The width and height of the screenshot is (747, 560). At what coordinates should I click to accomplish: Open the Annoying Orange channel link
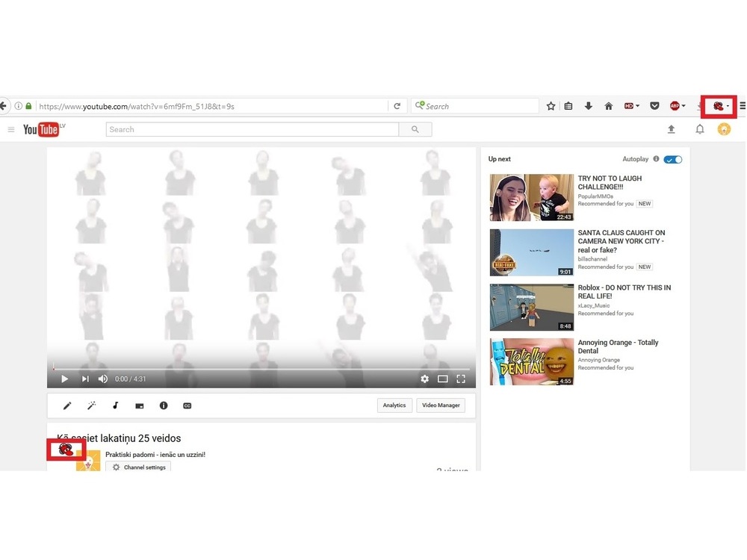[599, 360]
